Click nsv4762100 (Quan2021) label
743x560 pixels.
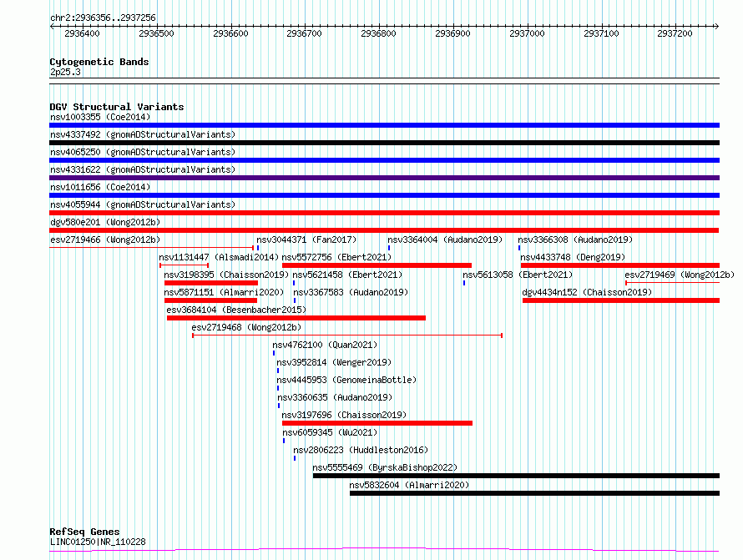point(325,345)
